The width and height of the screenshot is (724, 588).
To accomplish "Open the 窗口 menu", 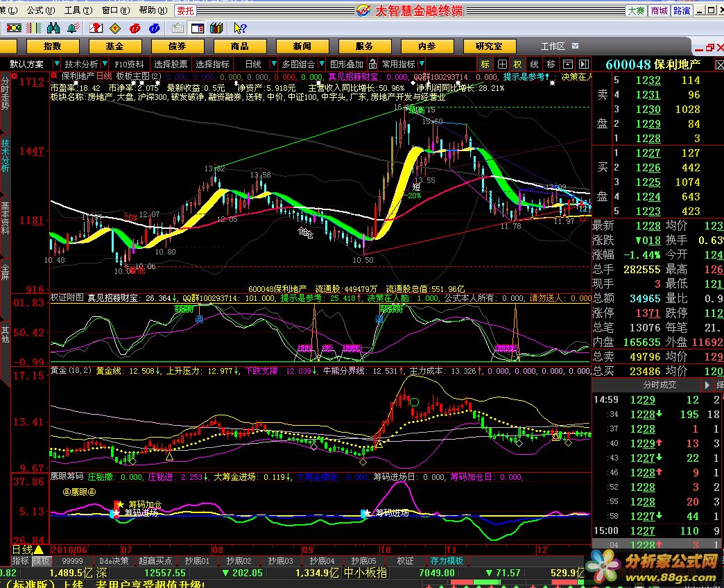I will pos(115,10).
